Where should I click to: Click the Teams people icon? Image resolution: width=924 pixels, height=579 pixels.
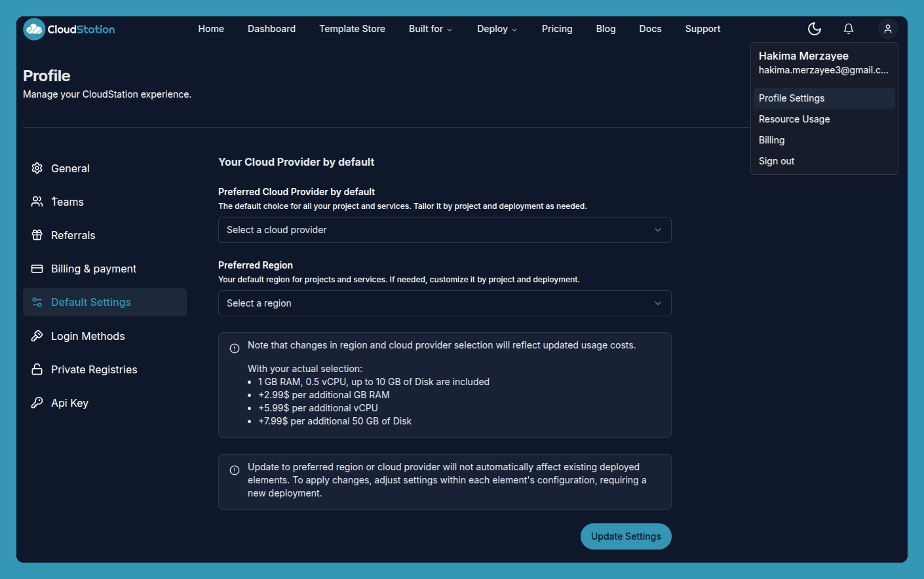point(37,202)
